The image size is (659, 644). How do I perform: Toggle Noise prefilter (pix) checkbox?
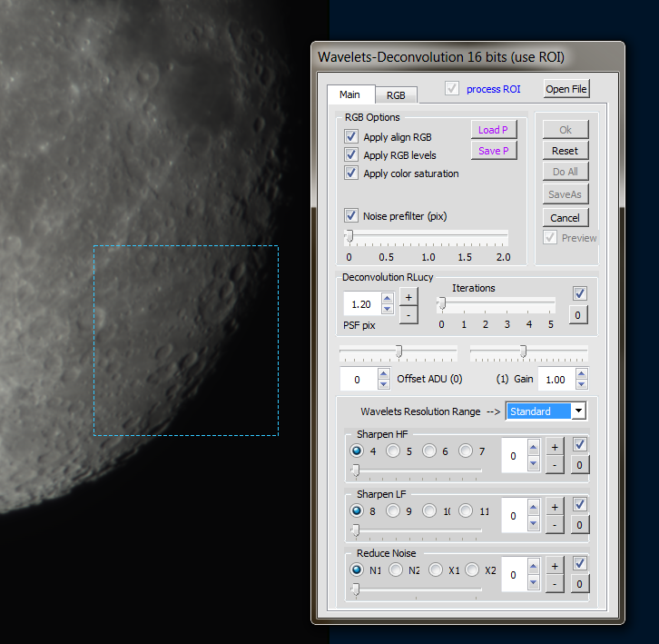[351, 215]
